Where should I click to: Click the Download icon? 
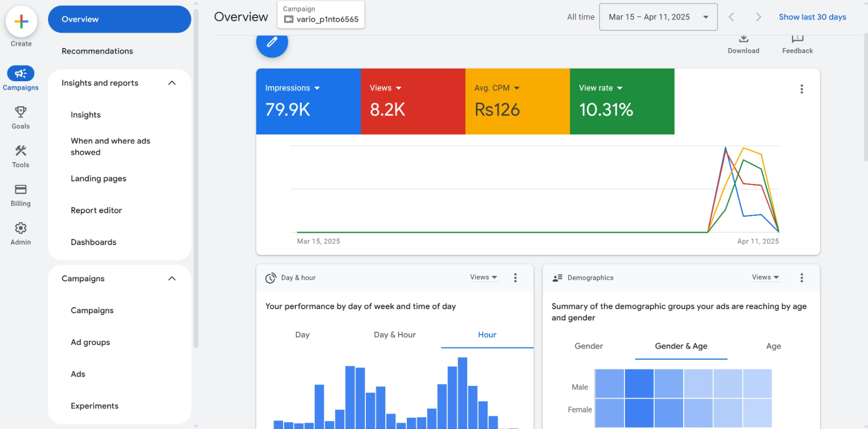click(x=743, y=39)
